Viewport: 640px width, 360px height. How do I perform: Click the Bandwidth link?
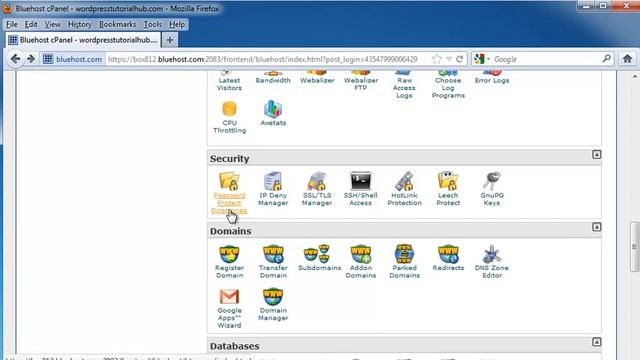click(273, 80)
